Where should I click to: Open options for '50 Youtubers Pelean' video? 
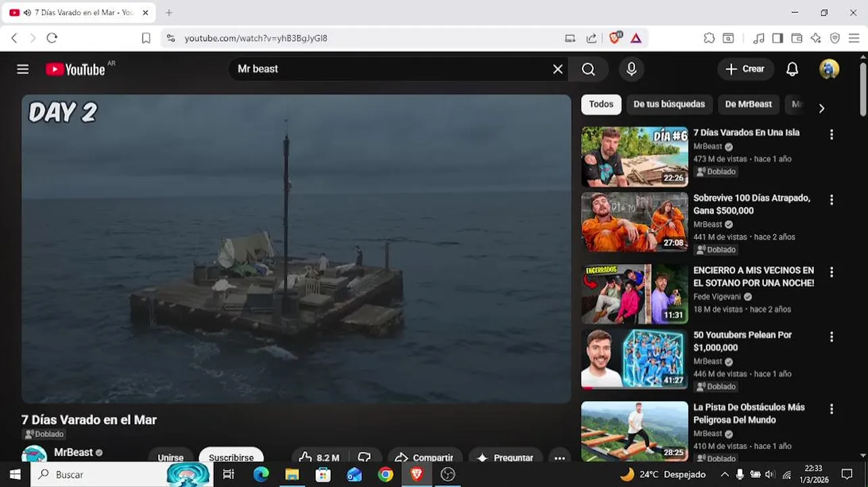tap(831, 337)
